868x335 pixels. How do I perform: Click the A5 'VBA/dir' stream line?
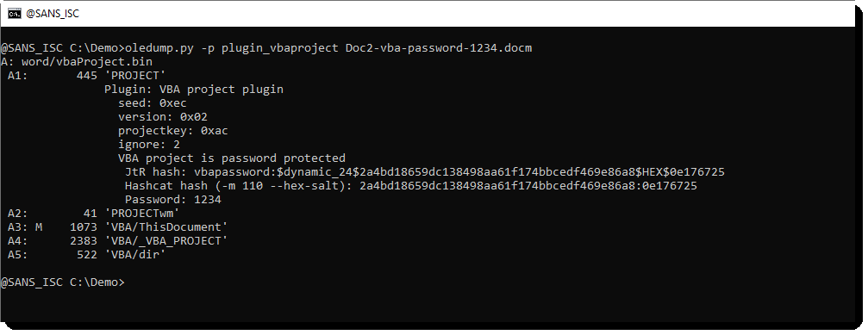pyautogui.click(x=87, y=255)
